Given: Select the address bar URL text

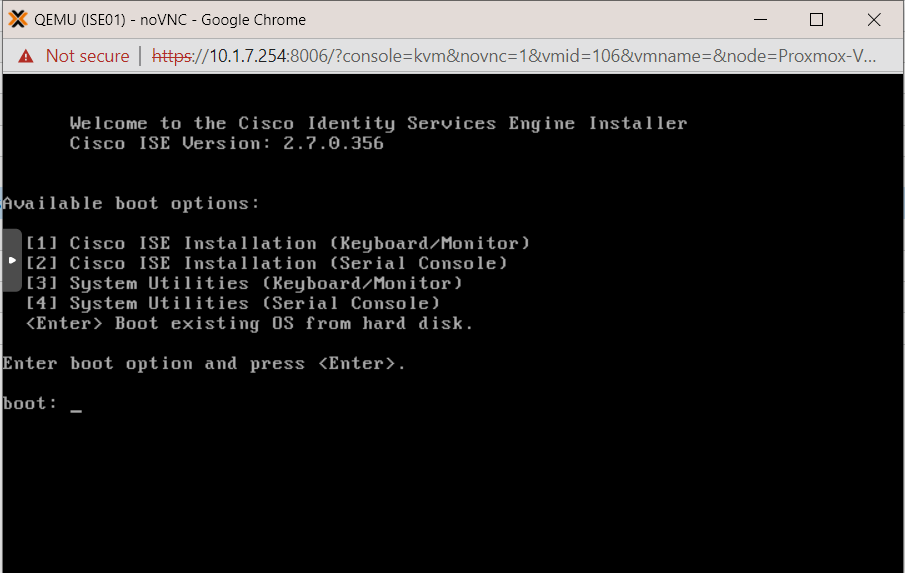Looking at the screenshot, I should coord(514,56).
